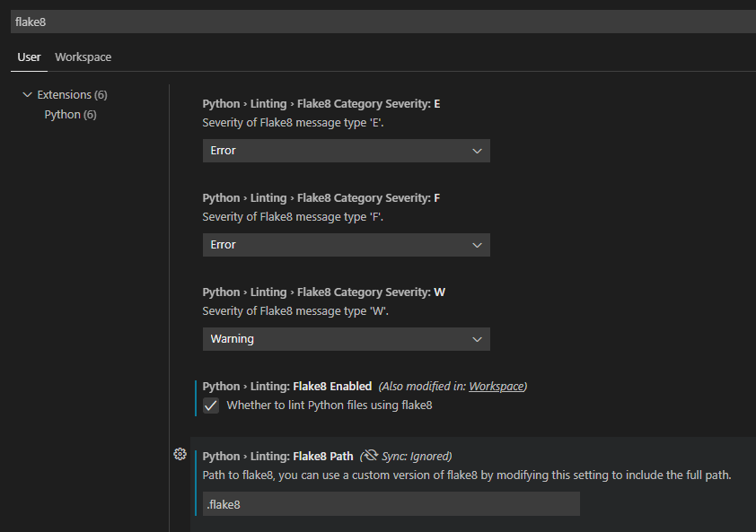Select the Error value in Severity F dropdown
Screen dimensions: 756x532
click(x=346, y=244)
